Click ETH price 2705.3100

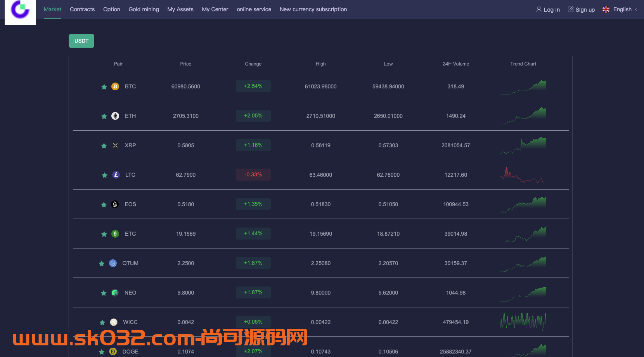[x=186, y=116]
